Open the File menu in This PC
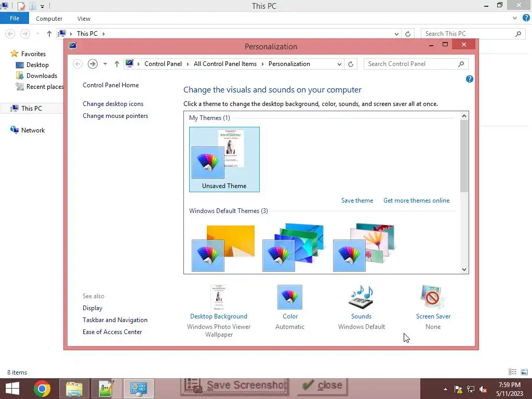Viewport: 532px width, 399px height. click(15, 18)
